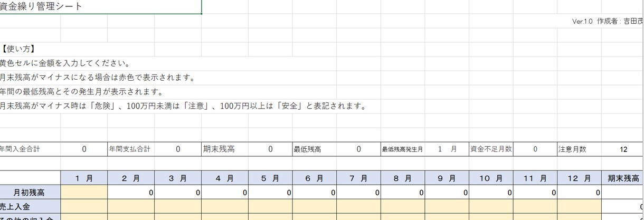Click the line 黄色セルに金額を入力してください。

pyautogui.click(x=65, y=64)
